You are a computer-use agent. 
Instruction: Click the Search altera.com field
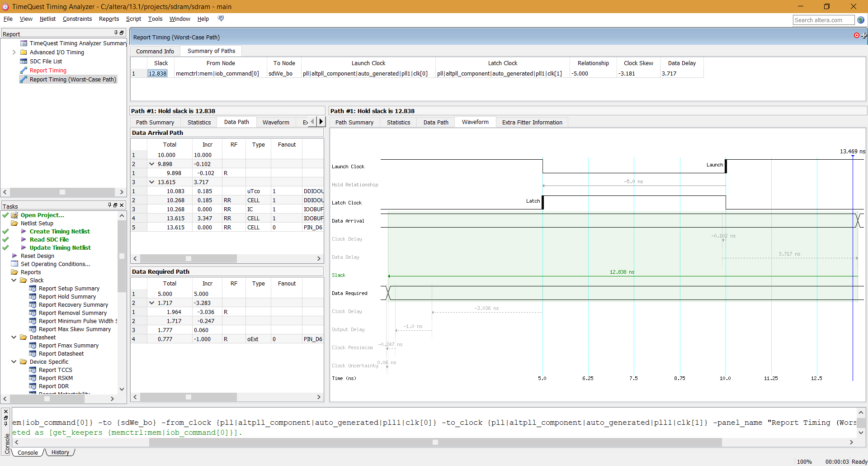coord(823,20)
